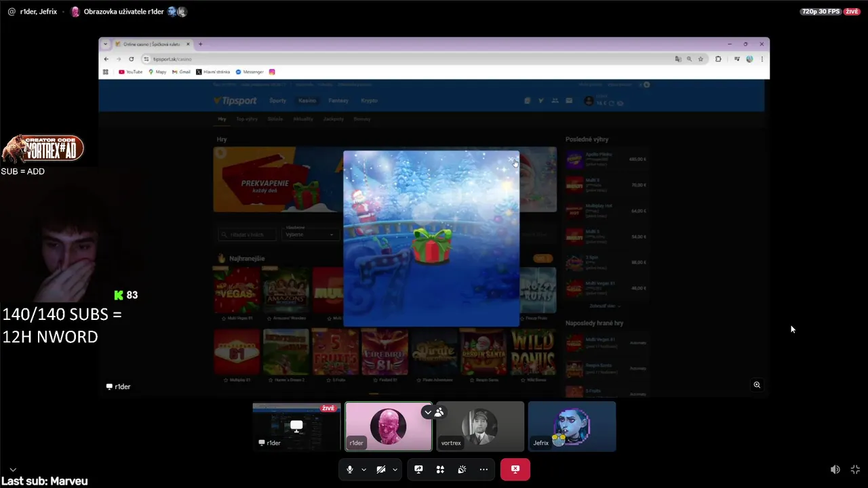Open camera options arrow
The width and height of the screenshot is (868, 488).
coord(395,469)
